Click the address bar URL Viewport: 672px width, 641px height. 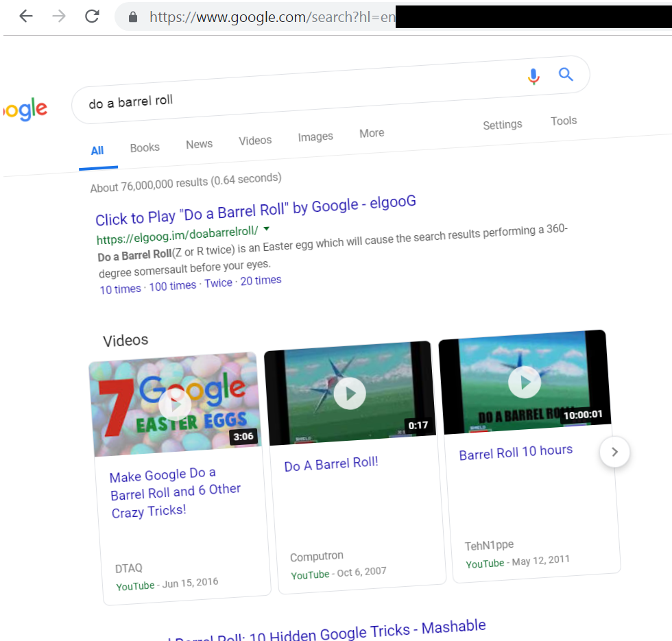click(272, 17)
